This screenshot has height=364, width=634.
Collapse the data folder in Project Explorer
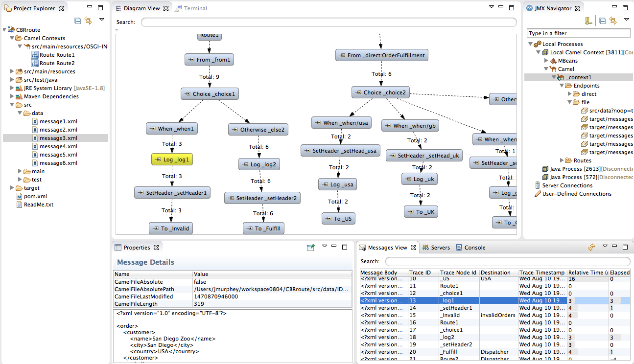tap(20, 113)
